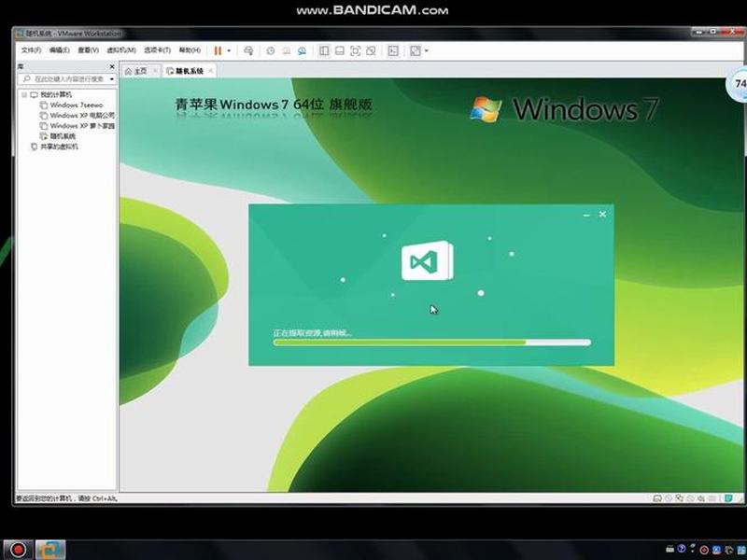Open the console view toolbar icon
Viewport: 747px width, 560px height.
click(393, 50)
